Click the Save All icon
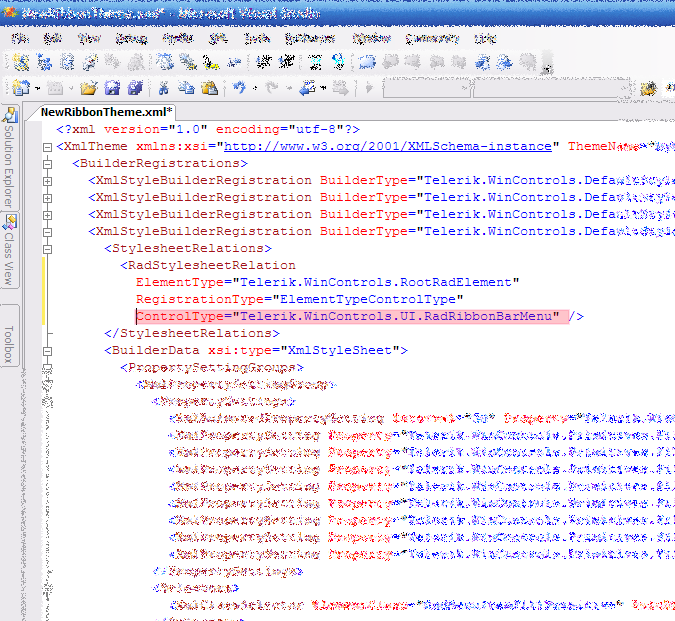675x621 pixels. 136,88
